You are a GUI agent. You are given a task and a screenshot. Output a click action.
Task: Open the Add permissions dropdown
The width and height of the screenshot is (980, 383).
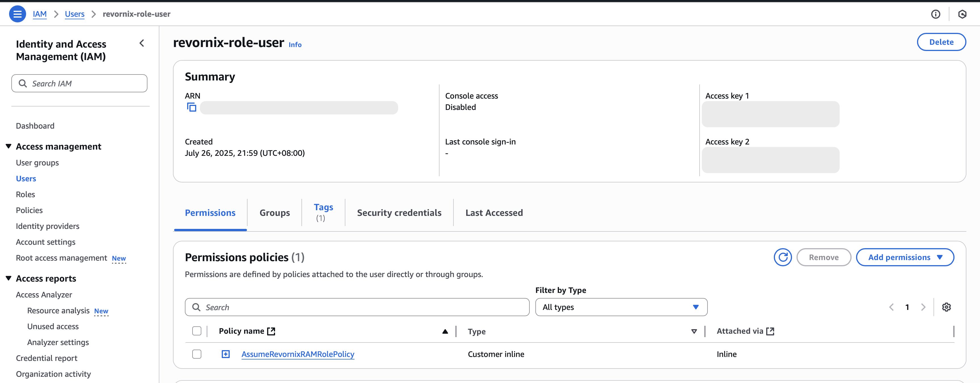[905, 257]
